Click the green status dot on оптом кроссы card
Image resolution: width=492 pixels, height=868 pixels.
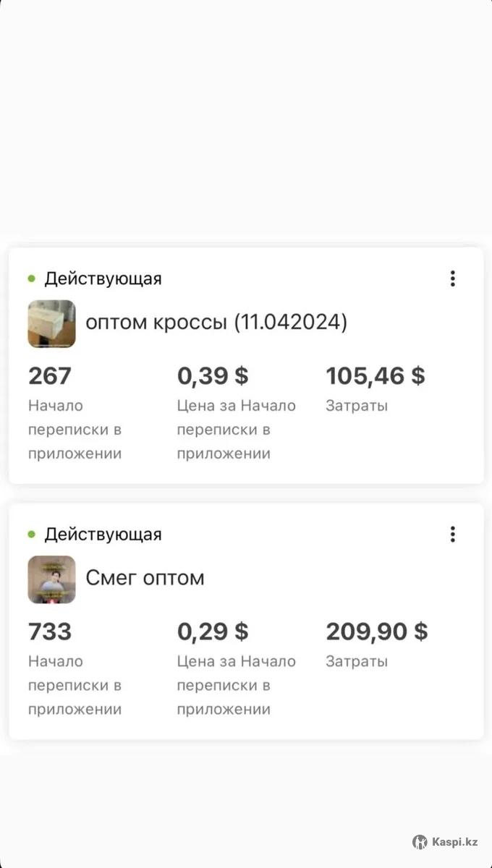point(32,278)
